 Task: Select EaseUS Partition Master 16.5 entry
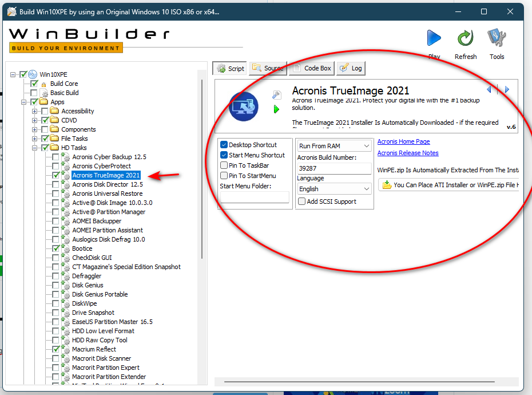pos(112,322)
